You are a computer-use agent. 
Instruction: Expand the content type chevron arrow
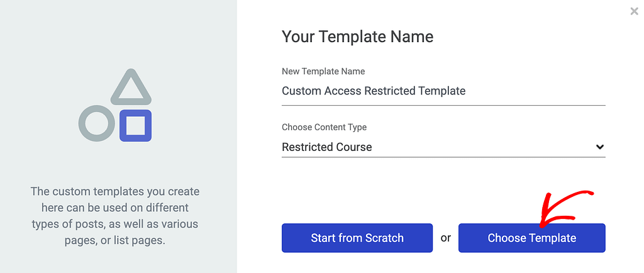click(x=599, y=147)
